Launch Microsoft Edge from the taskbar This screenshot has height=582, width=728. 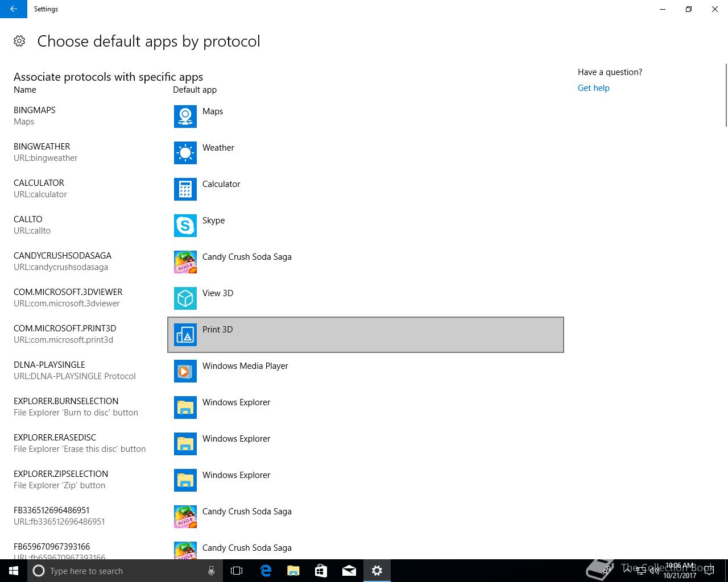pos(266,571)
